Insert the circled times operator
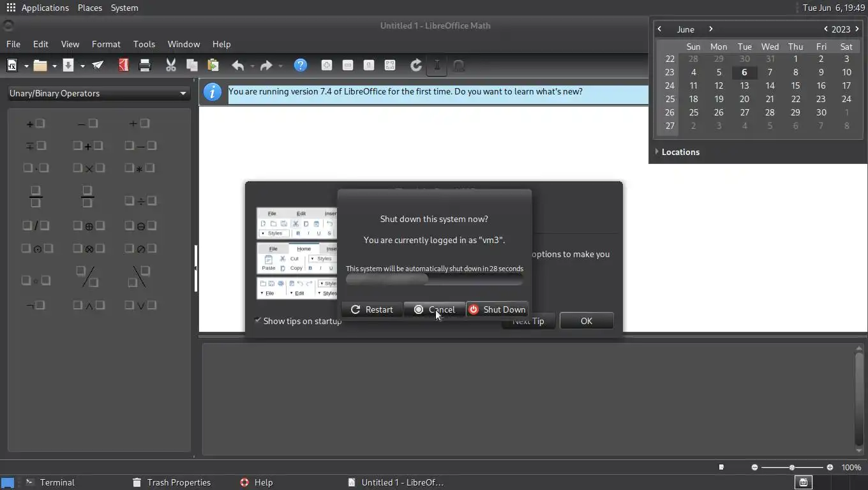Viewport: 868px width, 490px height. tap(88, 248)
